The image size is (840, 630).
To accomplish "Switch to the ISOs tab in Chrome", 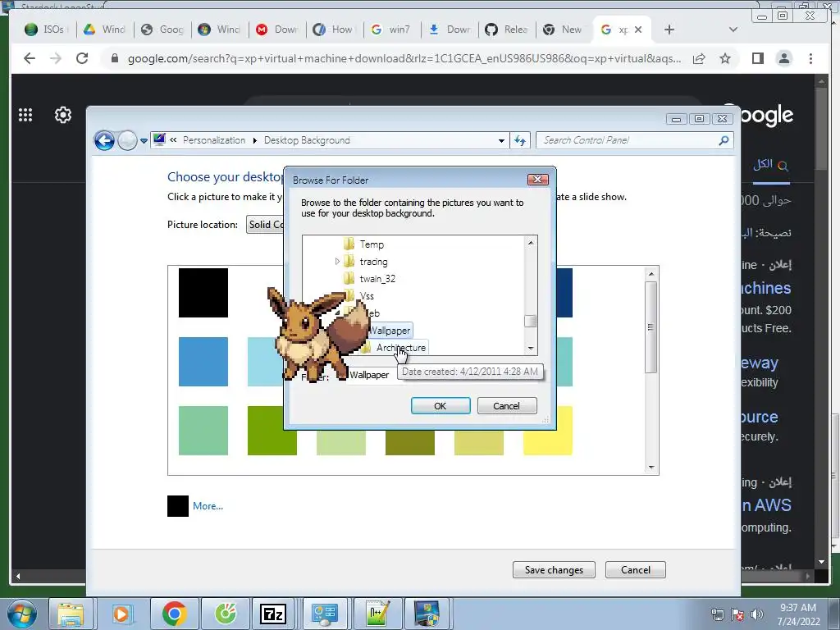I will point(45,30).
